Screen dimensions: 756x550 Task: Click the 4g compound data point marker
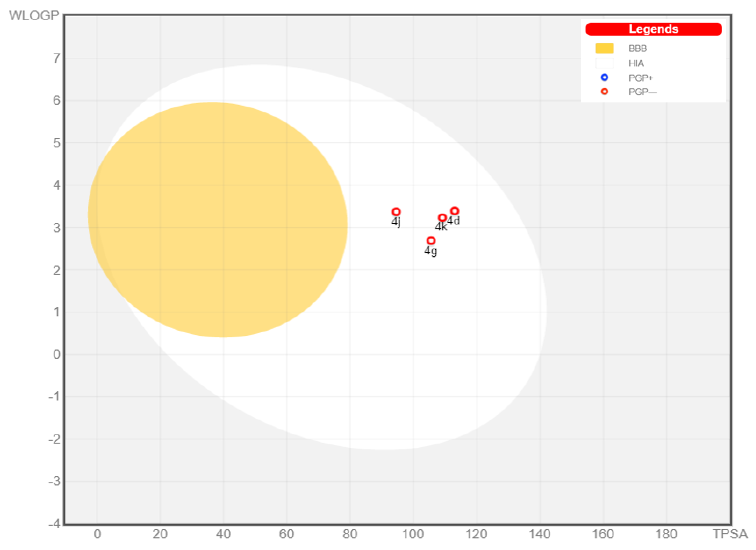coord(431,241)
